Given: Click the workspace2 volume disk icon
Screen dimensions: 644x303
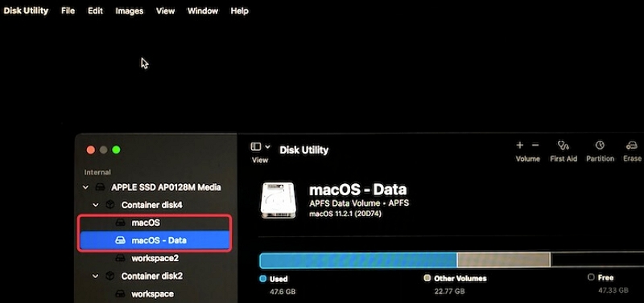Looking at the screenshot, I should [x=120, y=258].
